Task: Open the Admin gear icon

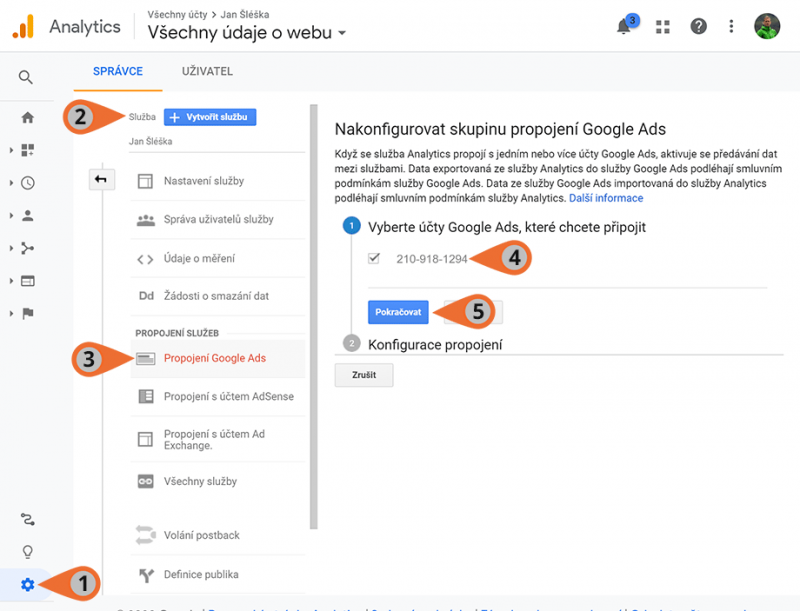Action: point(28,584)
